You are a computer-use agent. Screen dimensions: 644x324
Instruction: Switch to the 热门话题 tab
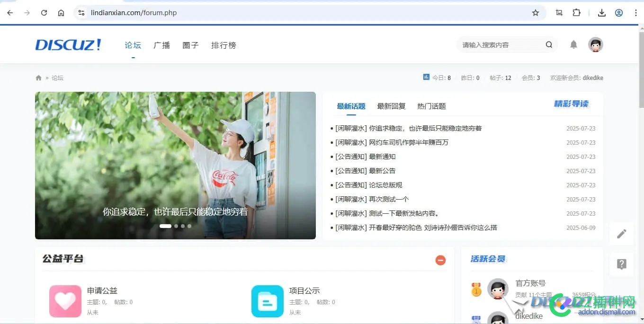coord(431,106)
